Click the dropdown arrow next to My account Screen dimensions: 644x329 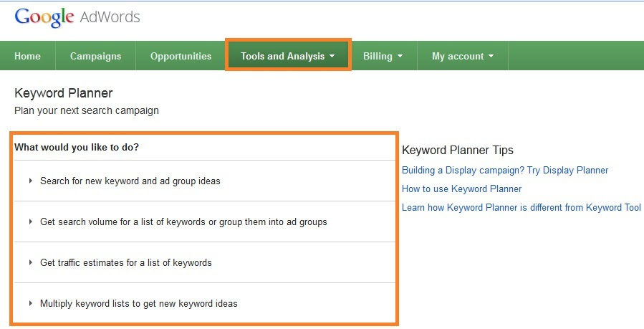click(x=491, y=57)
